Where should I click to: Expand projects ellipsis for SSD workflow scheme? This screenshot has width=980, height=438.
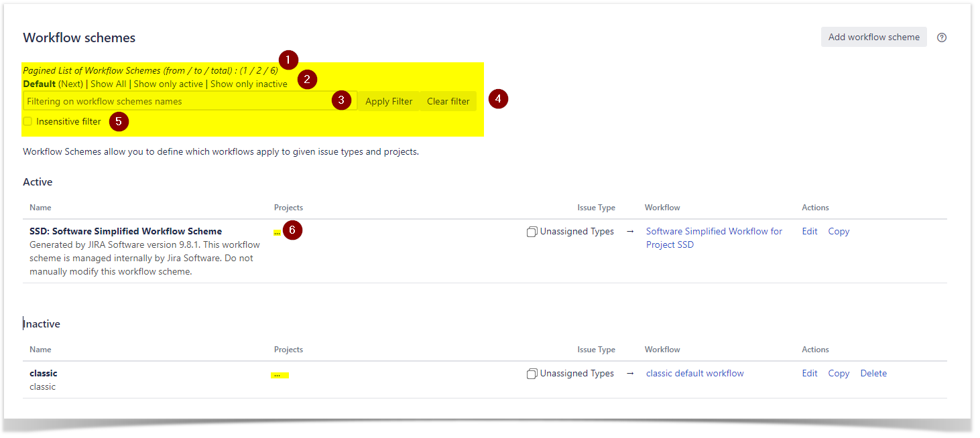[277, 232]
